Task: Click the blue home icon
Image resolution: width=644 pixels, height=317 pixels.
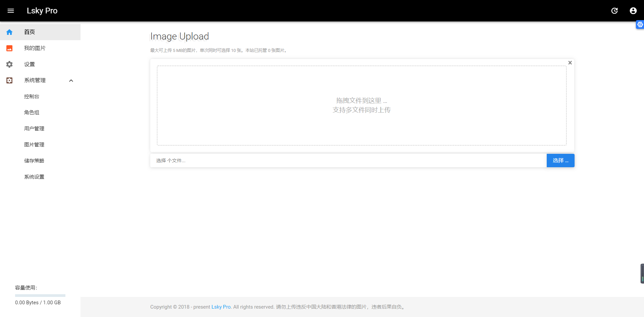Action: click(9, 32)
